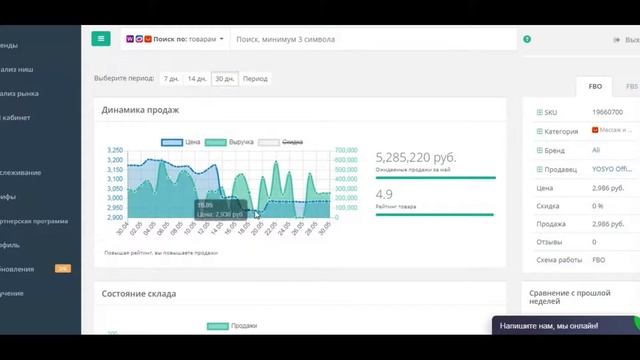This screenshot has width=640, height=360.
Task: Open the 'Поиск по: товарам' dropdown
Action: (175, 39)
